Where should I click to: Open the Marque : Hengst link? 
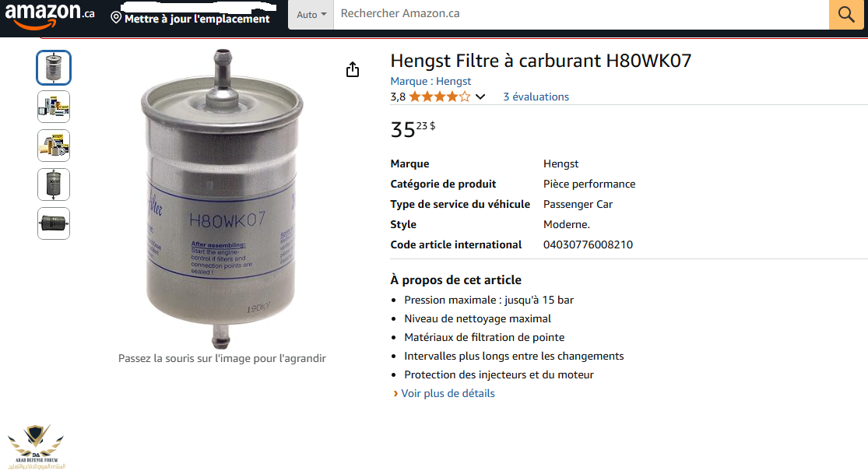tap(430, 82)
